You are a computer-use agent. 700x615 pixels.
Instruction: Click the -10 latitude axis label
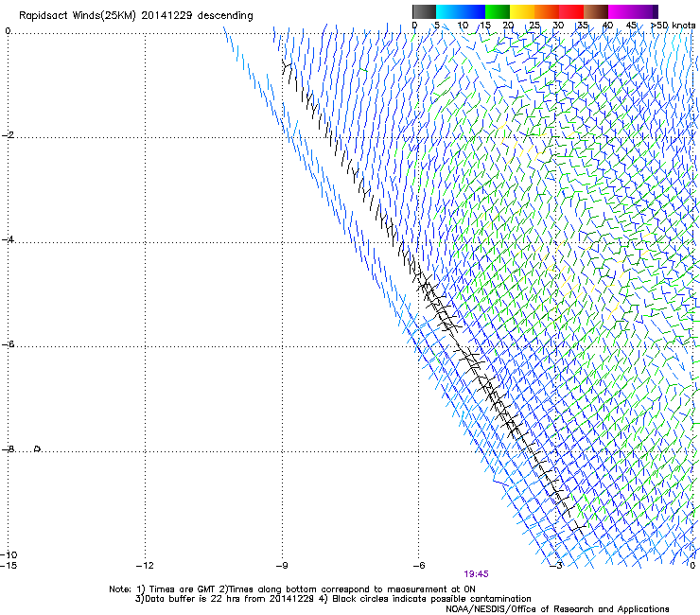(x=9, y=554)
